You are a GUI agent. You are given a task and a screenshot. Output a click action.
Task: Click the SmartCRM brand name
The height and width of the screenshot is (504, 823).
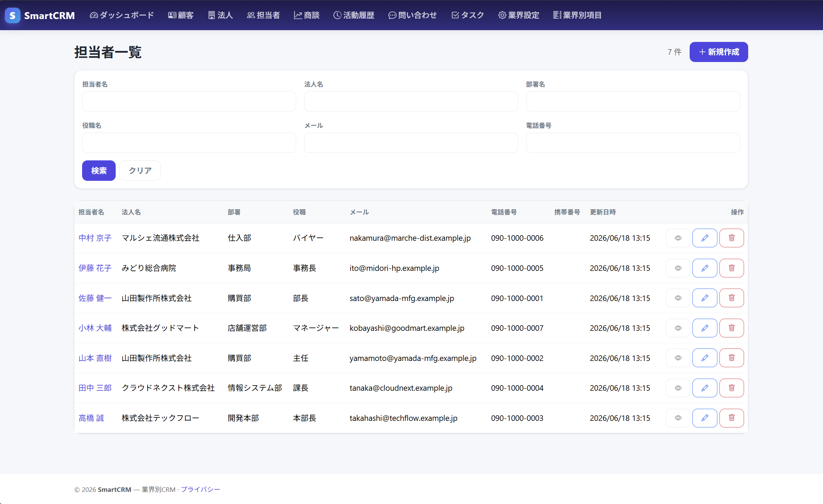pos(50,16)
